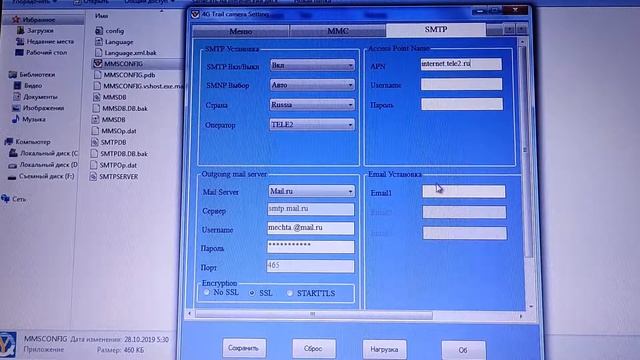Switch to the Меню tab

tap(241, 31)
